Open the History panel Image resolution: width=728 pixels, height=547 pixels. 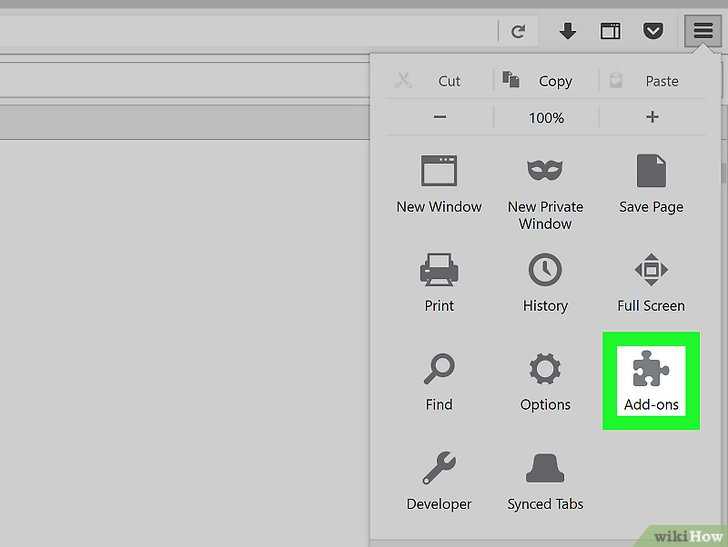(x=545, y=283)
